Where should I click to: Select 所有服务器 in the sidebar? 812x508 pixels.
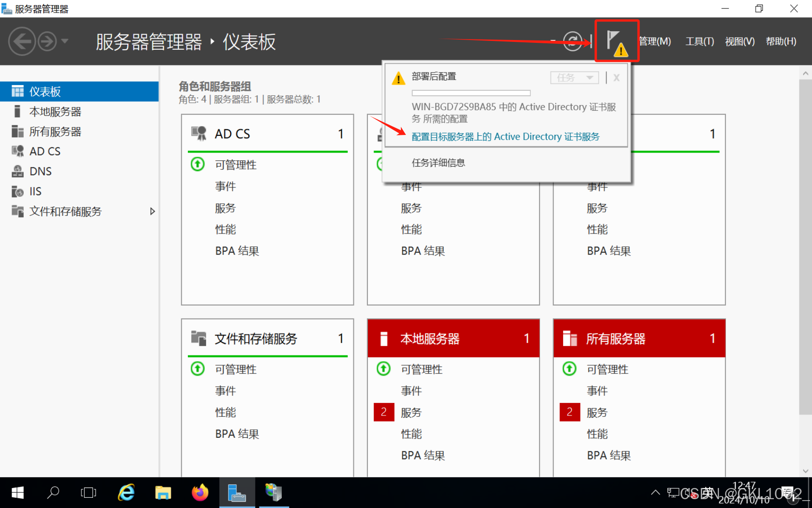(79, 131)
